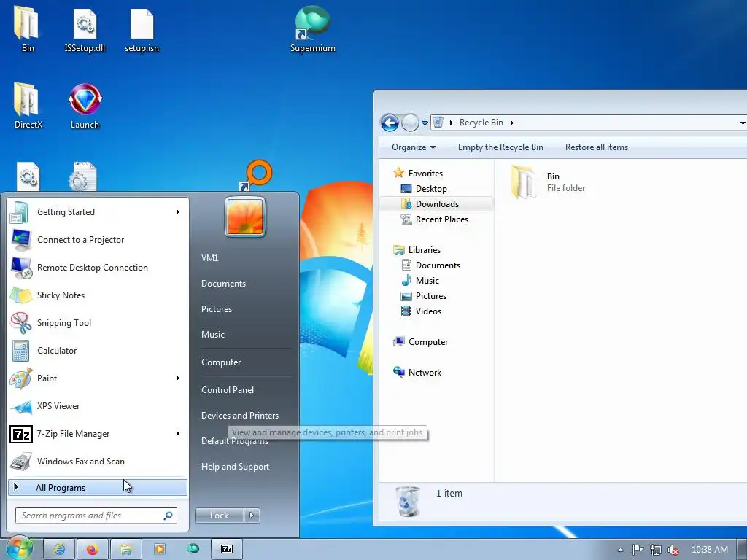Open the recent pages dropdown arrow
Screen dimensions: 747x560
pyautogui.click(x=425, y=122)
